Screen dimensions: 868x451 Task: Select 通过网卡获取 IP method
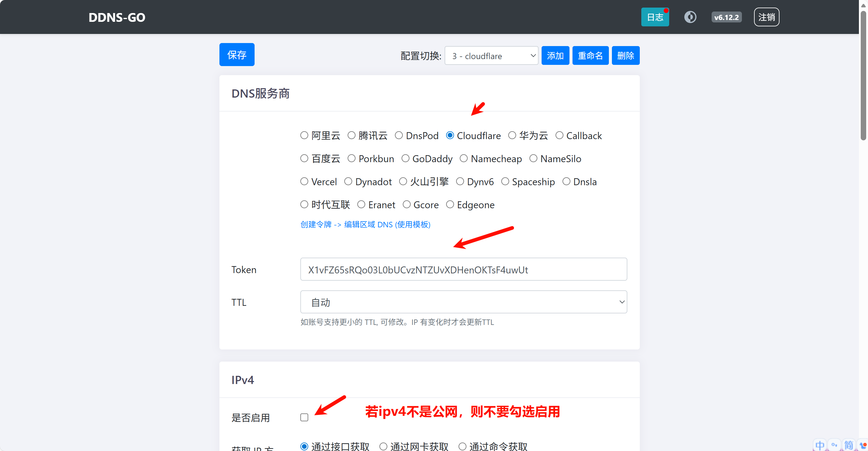click(383, 446)
